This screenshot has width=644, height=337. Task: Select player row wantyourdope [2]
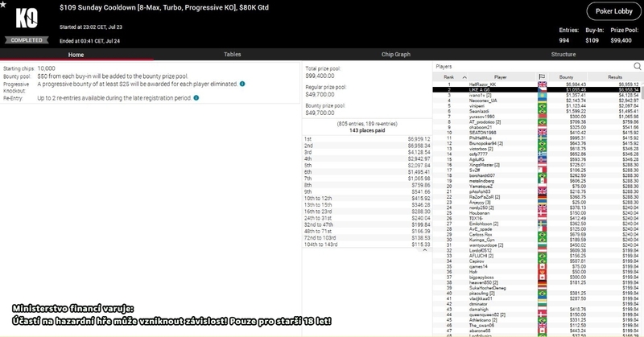[x=536, y=245]
